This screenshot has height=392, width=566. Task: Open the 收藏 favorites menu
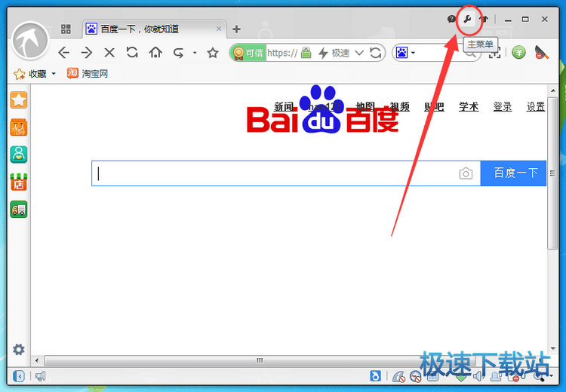[35, 74]
